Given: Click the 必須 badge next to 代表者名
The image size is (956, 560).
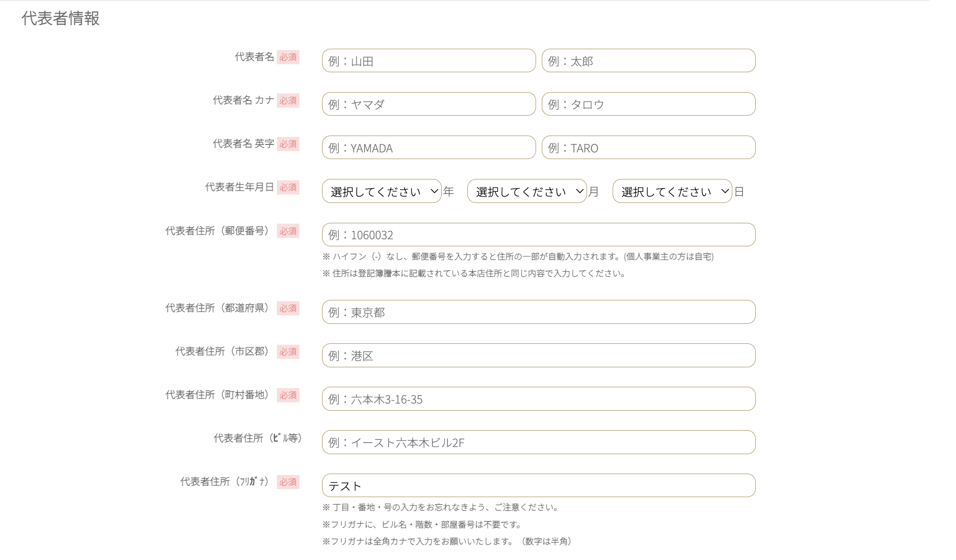Looking at the screenshot, I should point(288,57).
